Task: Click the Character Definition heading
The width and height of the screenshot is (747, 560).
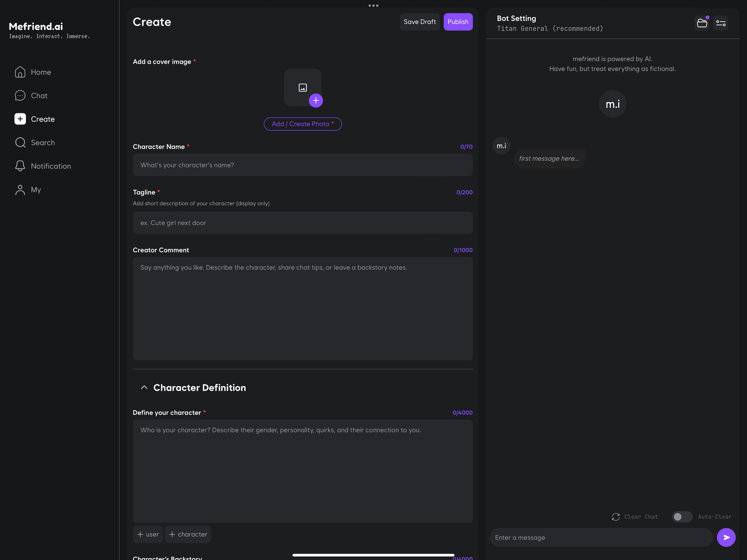Action: coord(200,387)
